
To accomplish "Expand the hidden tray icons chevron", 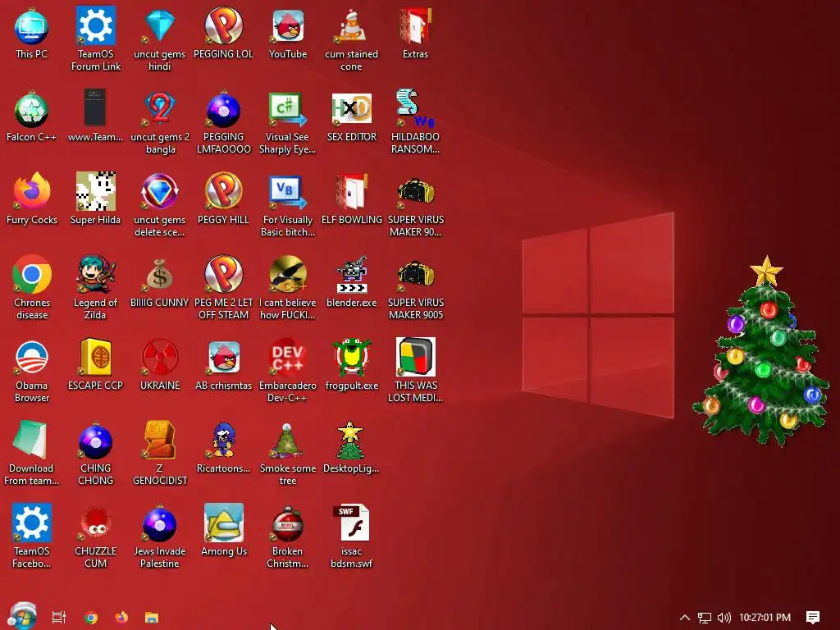I will click(685, 618).
